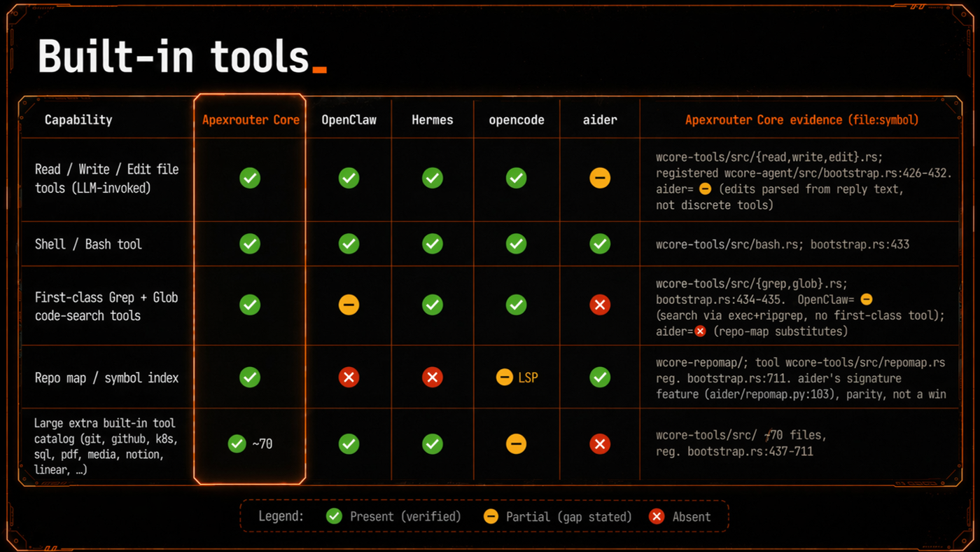Viewport: 980px width, 552px height.
Task: Click Hermes absent X in Repo map row
Action: pos(433,378)
